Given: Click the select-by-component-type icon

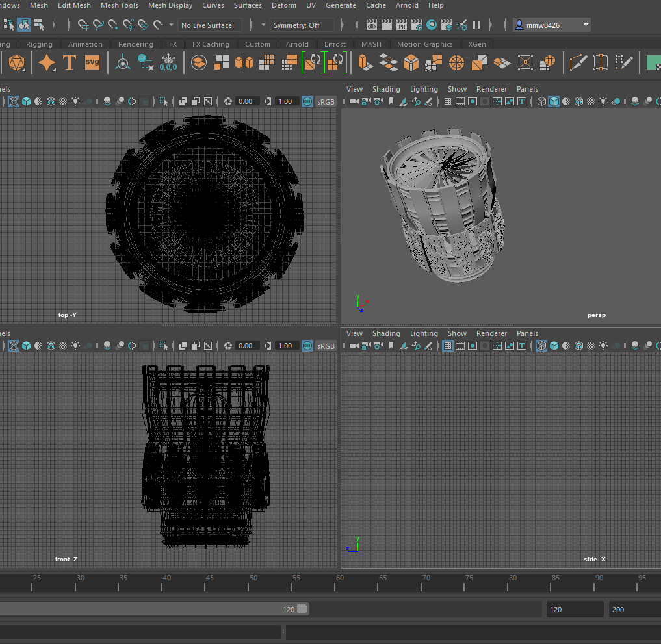Looking at the screenshot, I should pos(40,25).
